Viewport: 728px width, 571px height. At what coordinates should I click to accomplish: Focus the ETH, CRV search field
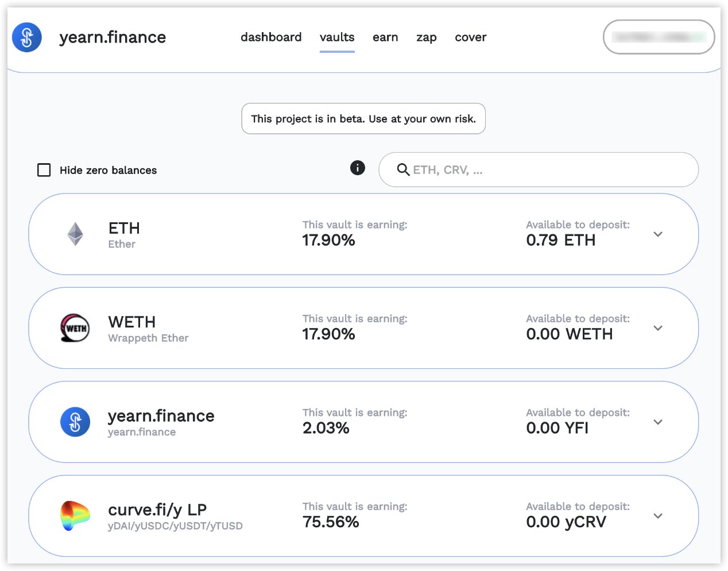click(x=545, y=170)
